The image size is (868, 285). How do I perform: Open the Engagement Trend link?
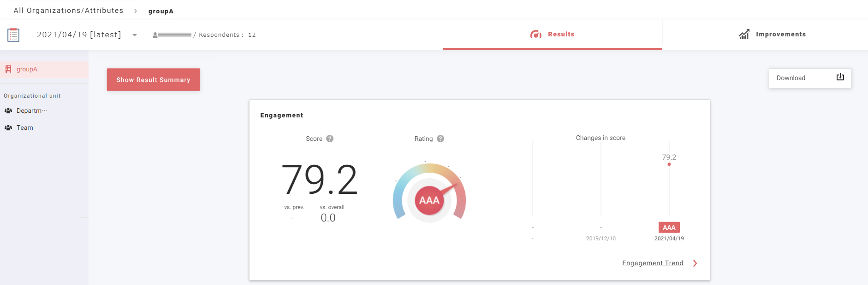tap(652, 263)
